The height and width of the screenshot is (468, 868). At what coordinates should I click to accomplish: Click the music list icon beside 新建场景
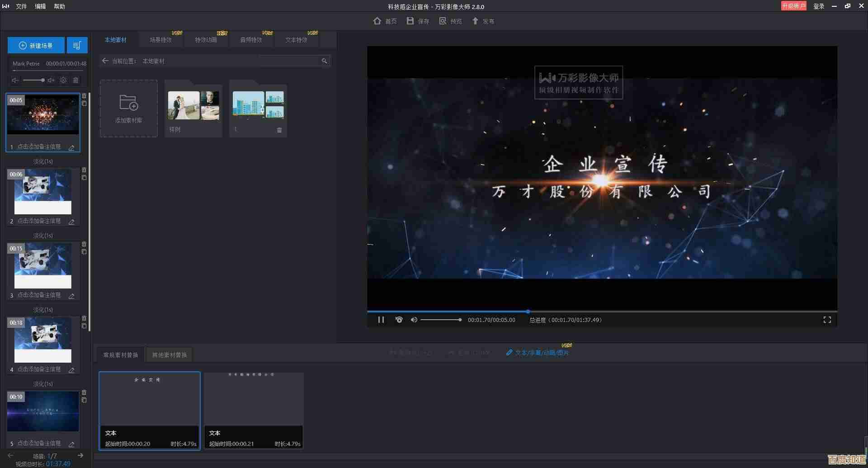click(x=77, y=45)
